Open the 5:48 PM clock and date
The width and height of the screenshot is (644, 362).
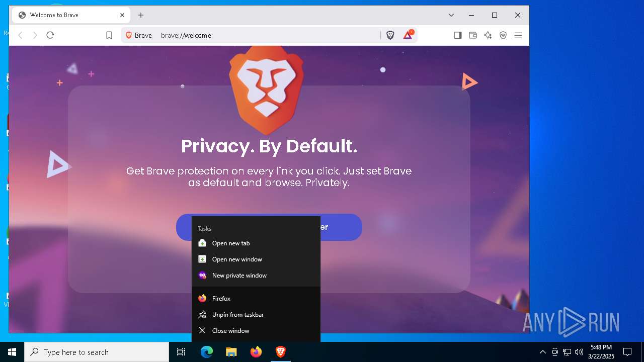(x=601, y=352)
